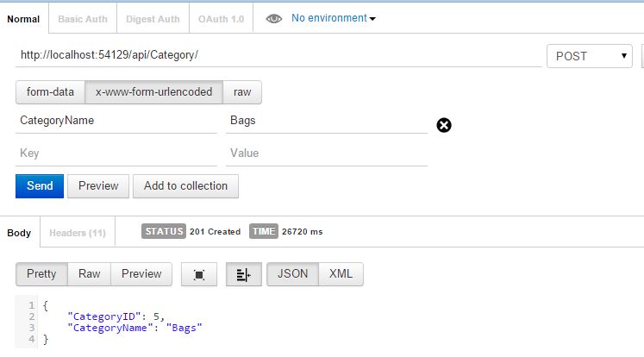Click the environment quick-look eye icon
The height and width of the screenshot is (357, 644).
(x=274, y=18)
